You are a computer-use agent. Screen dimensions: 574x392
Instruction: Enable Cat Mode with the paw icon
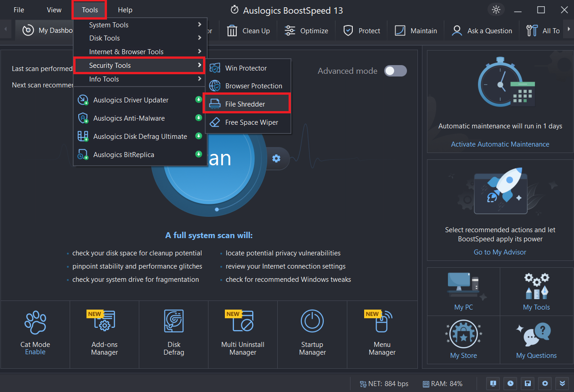pos(36,322)
